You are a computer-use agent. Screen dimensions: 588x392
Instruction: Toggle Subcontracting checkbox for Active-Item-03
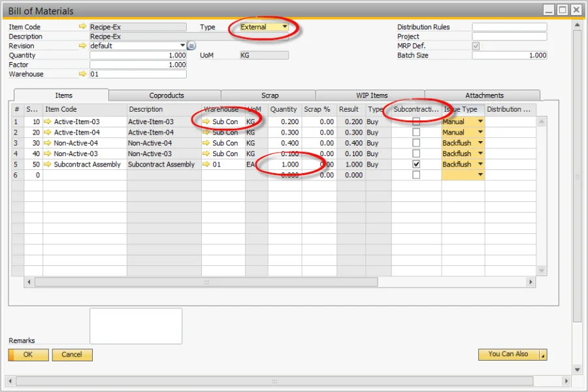point(416,122)
